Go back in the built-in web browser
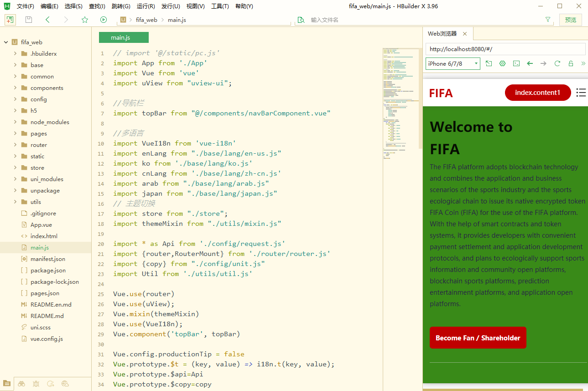Viewport: 588px width, 391px height. [x=530, y=63]
